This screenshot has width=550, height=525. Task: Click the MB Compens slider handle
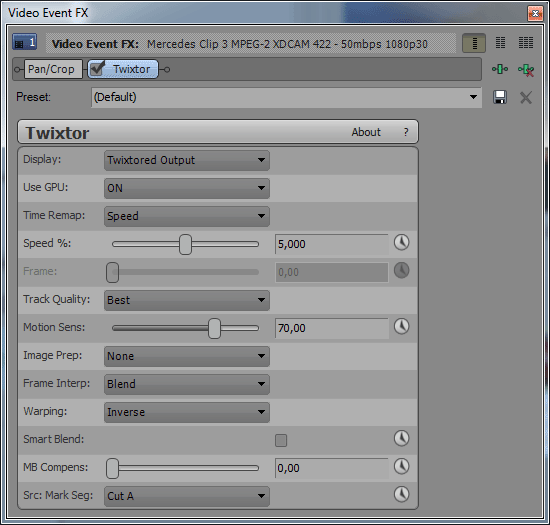click(x=113, y=468)
